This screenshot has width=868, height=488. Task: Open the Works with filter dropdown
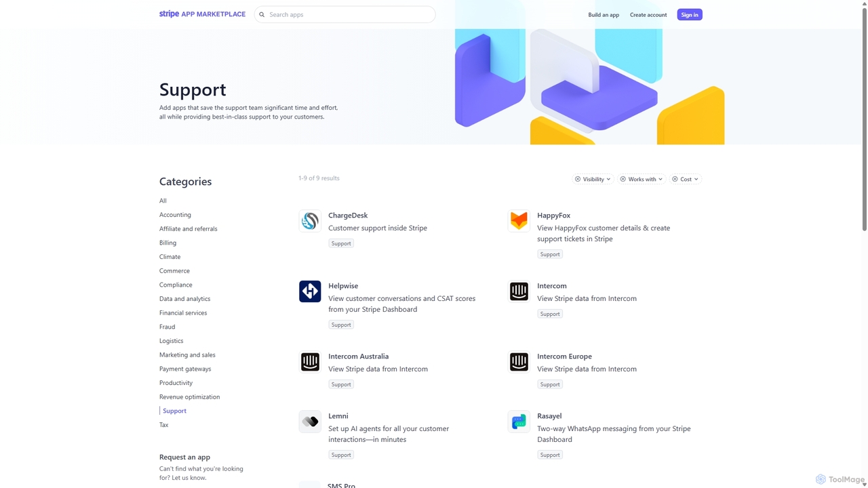pos(642,179)
